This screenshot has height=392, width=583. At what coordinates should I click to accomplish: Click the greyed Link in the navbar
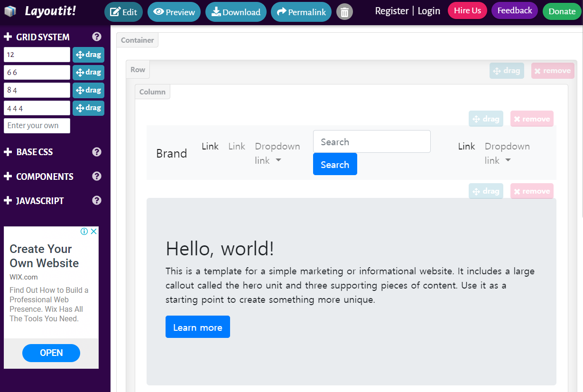pyautogui.click(x=237, y=146)
